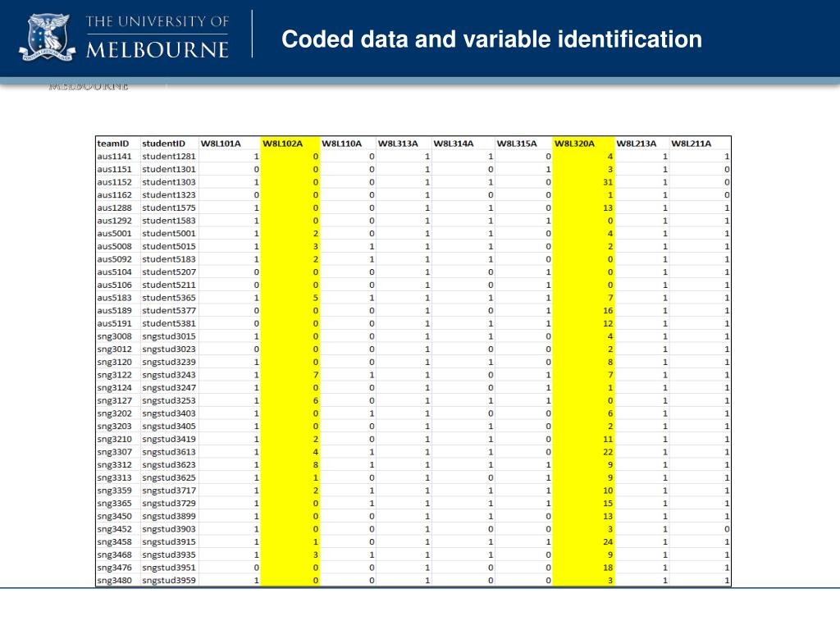840x630 pixels.
Task: Select team cell sng3365
Action: pyautogui.click(x=114, y=504)
